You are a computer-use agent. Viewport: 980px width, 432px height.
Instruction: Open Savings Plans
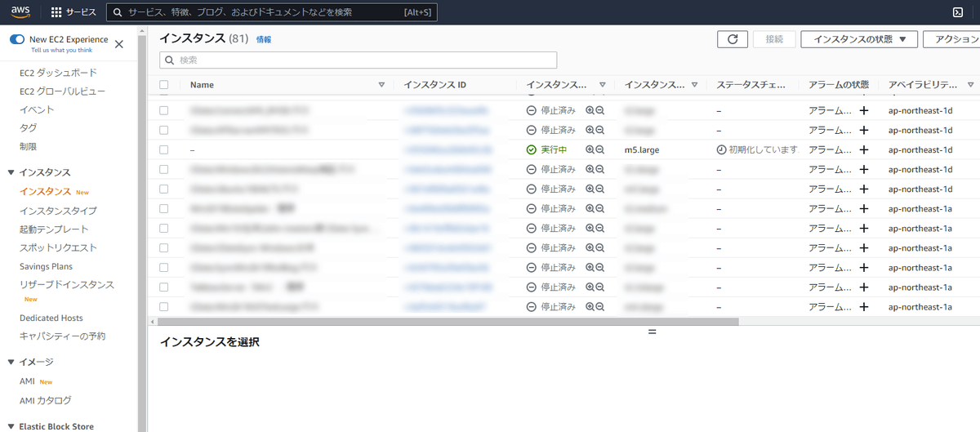(46, 266)
